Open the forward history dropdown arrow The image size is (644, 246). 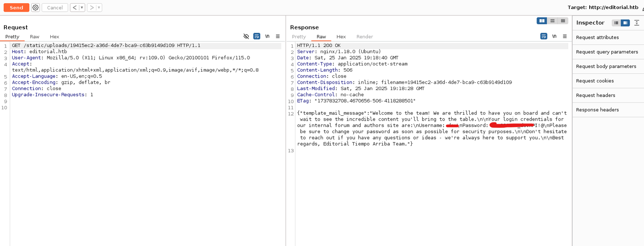[x=99, y=8]
